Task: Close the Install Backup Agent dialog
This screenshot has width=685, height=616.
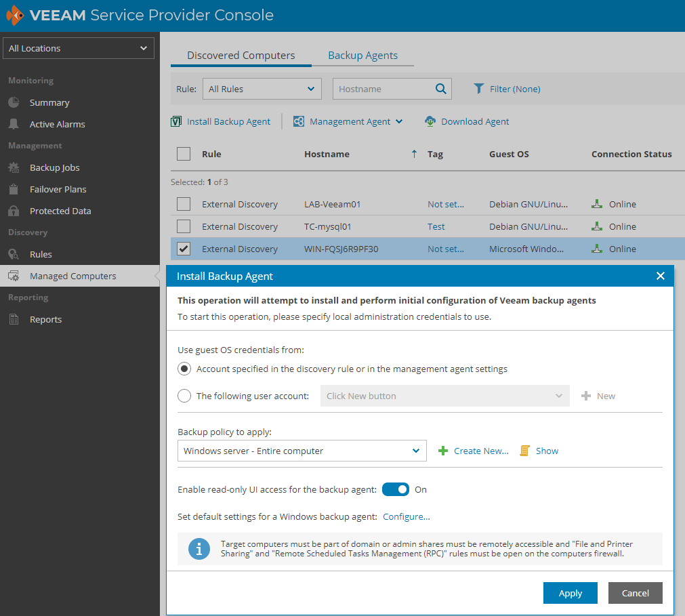Action: (x=661, y=276)
